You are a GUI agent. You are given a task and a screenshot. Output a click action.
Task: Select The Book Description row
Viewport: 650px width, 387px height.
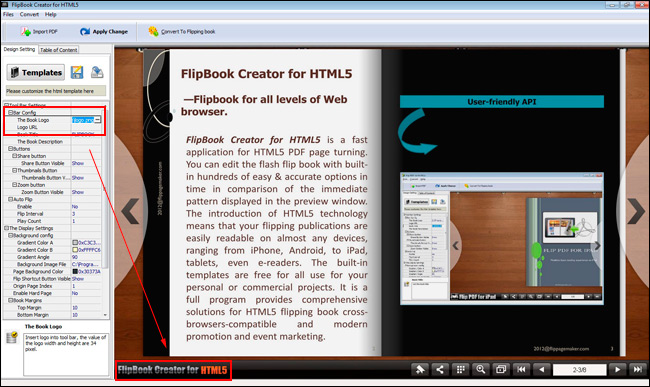click(52, 142)
